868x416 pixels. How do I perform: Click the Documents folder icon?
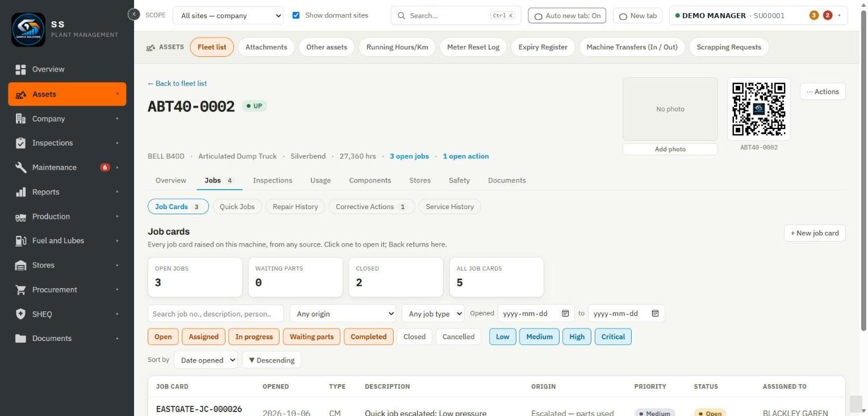click(21, 339)
